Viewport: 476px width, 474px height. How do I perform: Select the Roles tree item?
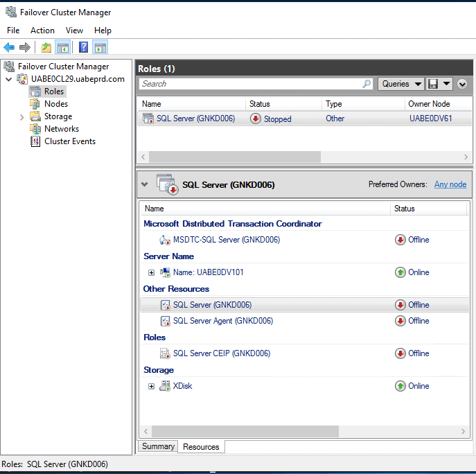point(54,91)
